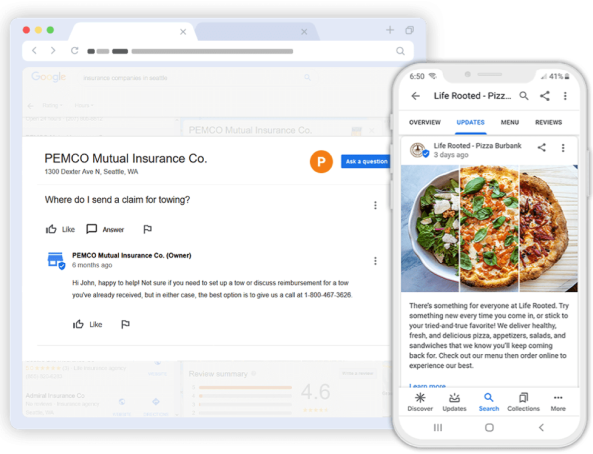Tap Search in phone bottom bar
The image size is (593, 454).
pyautogui.click(x=489, y=402)
